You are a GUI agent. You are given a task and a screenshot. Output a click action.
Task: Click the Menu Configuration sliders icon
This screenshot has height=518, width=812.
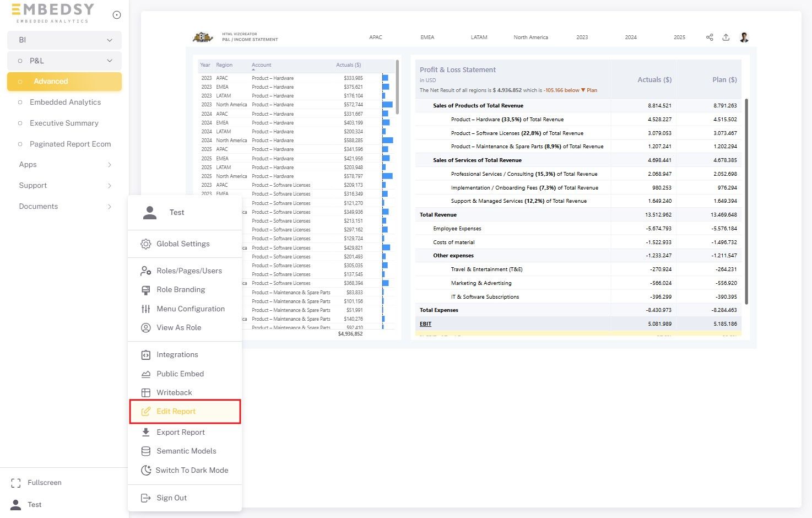(146, 309)
